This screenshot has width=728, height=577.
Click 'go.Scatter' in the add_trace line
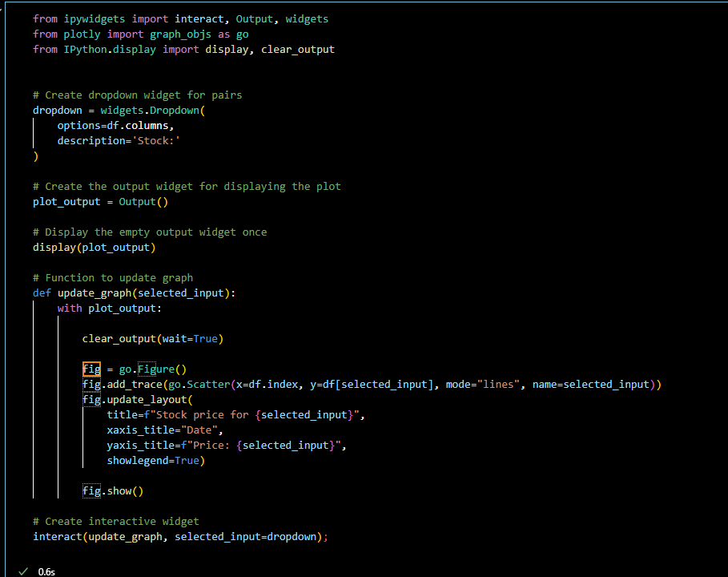click(199, 385)
